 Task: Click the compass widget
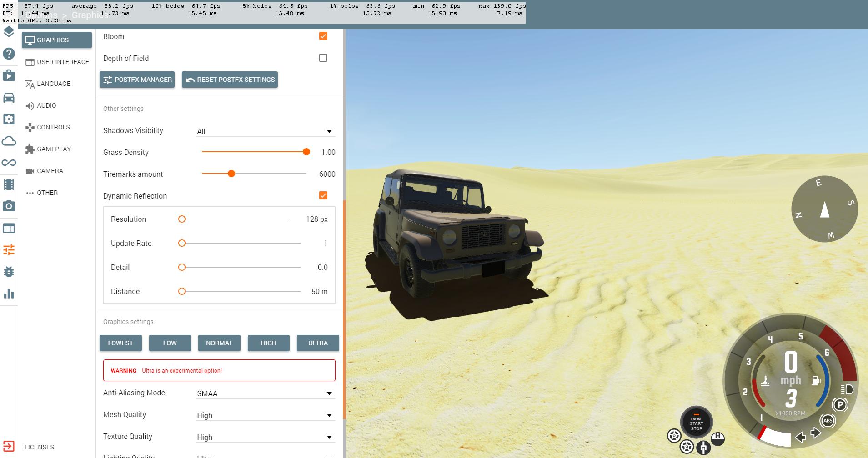point(824,209)
